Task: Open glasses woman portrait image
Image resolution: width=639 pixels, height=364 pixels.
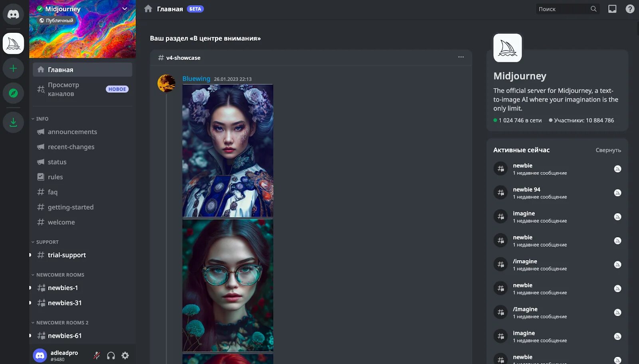Action: (x=228, y=285)
